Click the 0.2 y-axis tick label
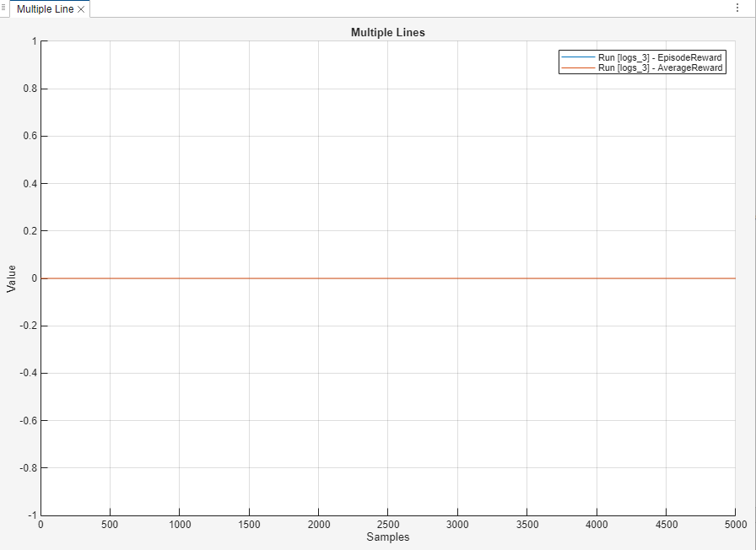This screenshot has height=550, width=756. click(27, 231)
